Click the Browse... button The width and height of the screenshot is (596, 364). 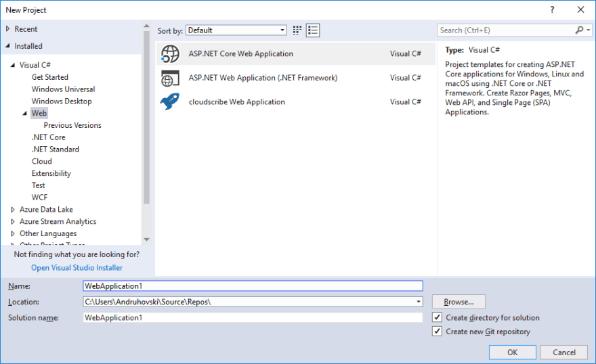tap(459, 302)
